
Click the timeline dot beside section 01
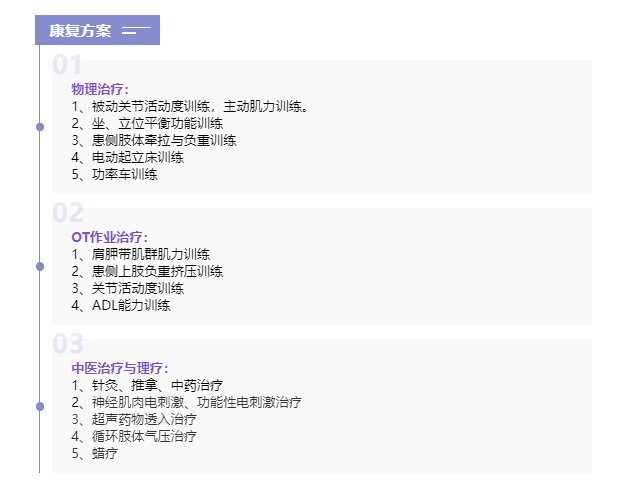pyautogui.click(x=40, y=127)
